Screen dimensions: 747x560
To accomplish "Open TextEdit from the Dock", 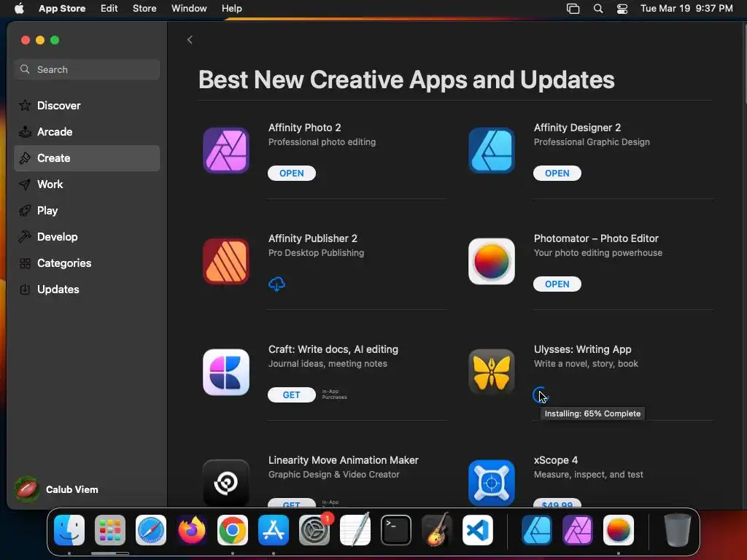I will 355,530.
